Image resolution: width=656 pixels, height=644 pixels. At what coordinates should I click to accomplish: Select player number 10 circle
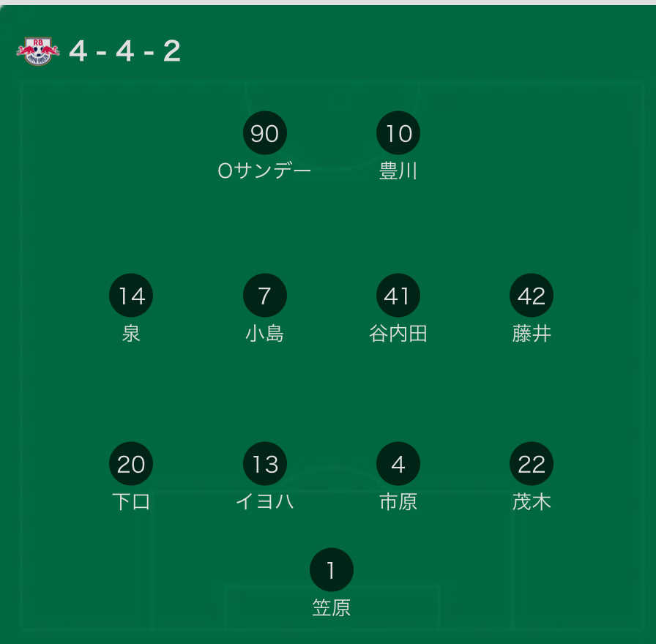point(398,133)
